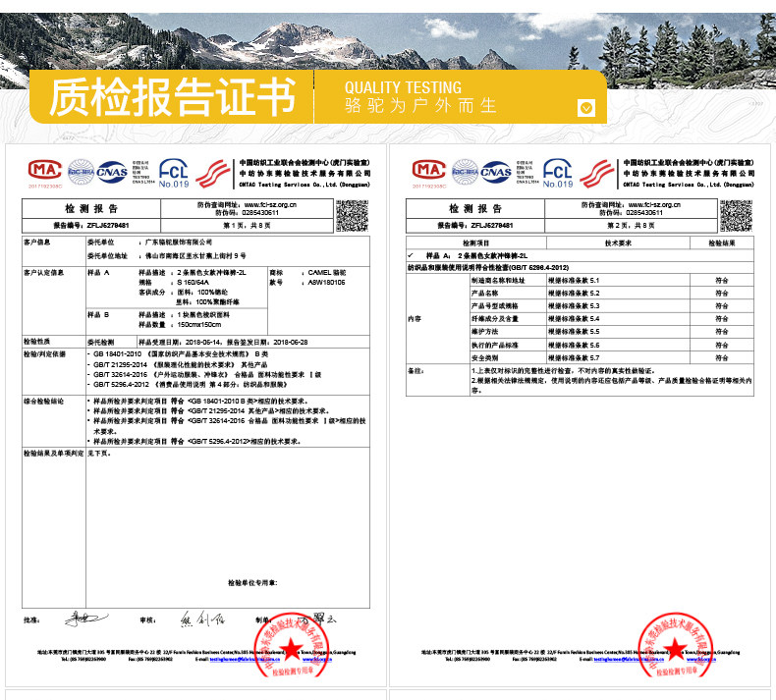This screenshot has height=700, width=776.
Task: Click the blue CNAS logo on the page 2 report
Action: pyautogui.click(x=496, y=172)
